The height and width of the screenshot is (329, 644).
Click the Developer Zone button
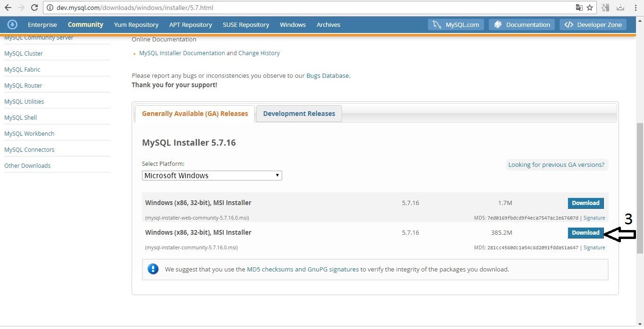pyautogui.click(x=593, y=25)
